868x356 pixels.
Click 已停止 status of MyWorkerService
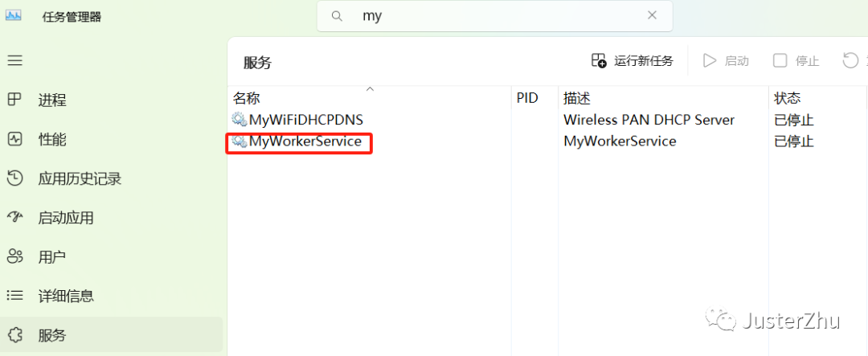click(794, 141)
